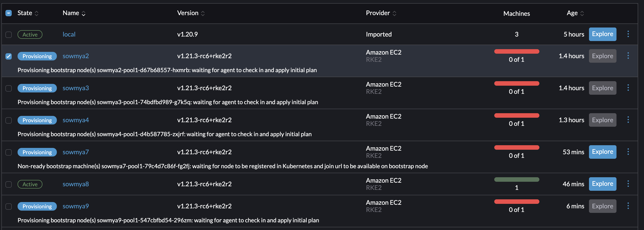Open the sowmya8 cluster link
The width and height of the screenshot is (644, 230).
point(76,184)
